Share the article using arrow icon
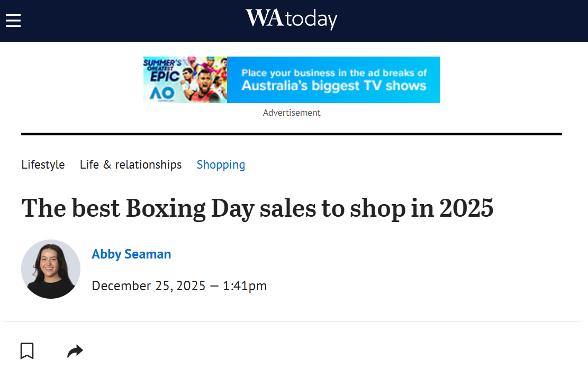Screen dimensions: 588x378 (x=75, y=351)
